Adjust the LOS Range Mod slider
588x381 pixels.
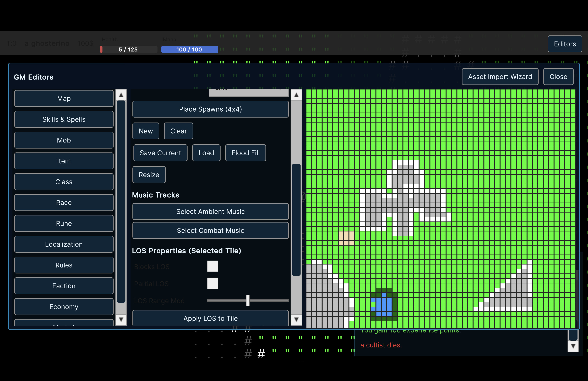tap(248, 301)
